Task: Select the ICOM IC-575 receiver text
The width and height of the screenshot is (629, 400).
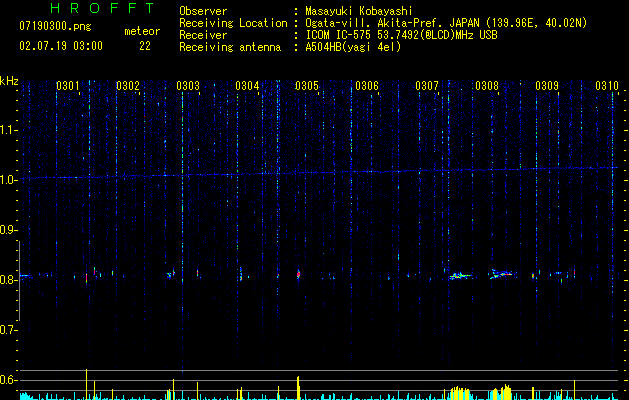Action: pyautogui.click(x=401, y=35)
